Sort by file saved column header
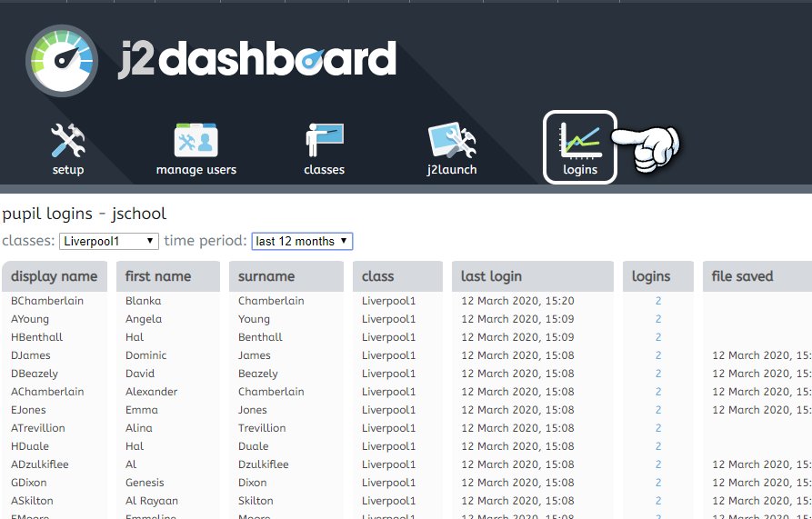 757,276
